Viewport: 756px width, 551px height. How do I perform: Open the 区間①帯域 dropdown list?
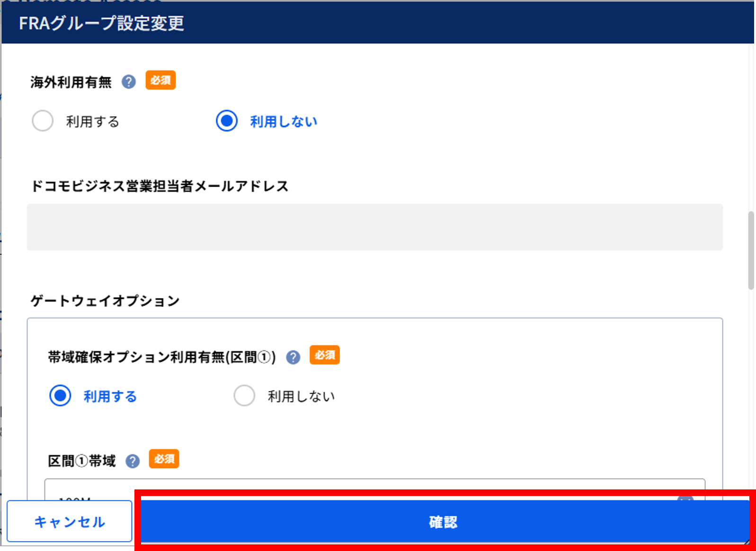click(374, 490)
